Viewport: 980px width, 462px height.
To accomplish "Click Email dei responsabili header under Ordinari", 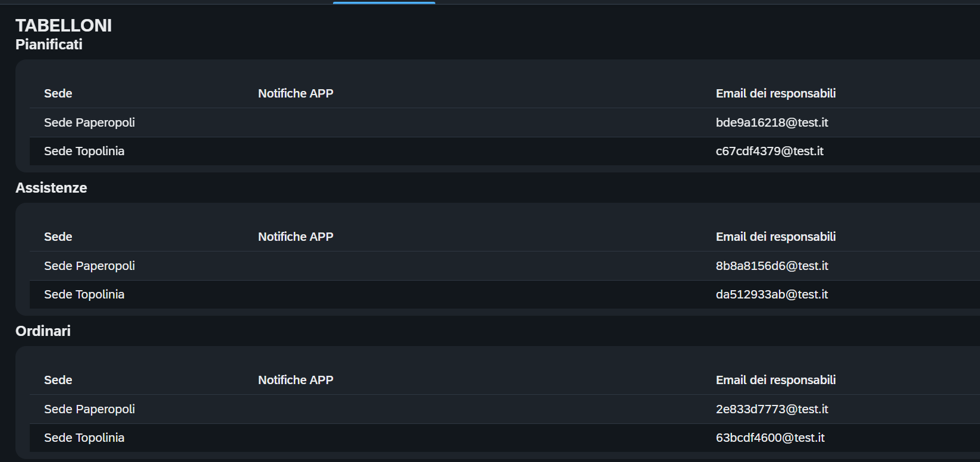I will (x=775, y=380).
